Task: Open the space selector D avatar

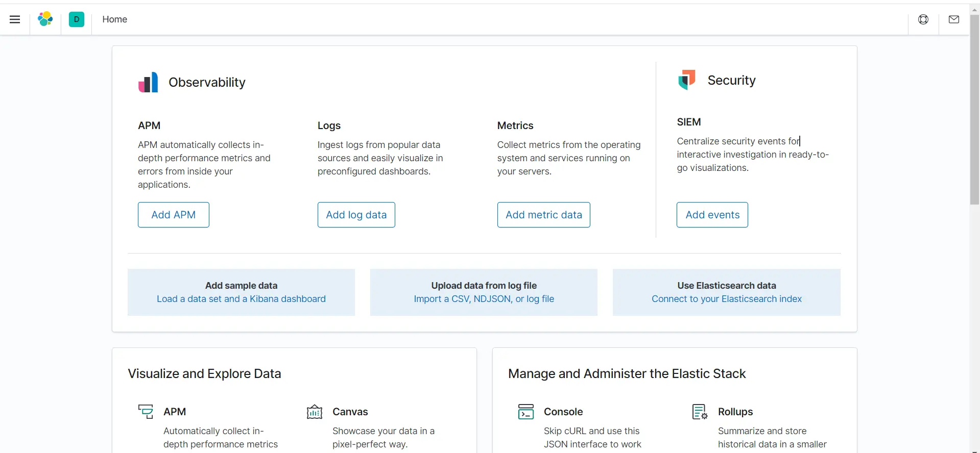Action: point(77,19)
